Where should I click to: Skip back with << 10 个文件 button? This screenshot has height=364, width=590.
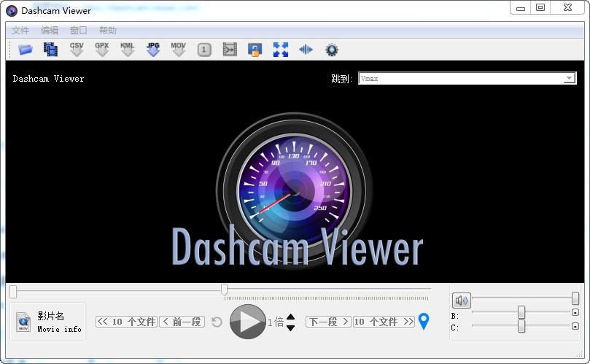126,322
